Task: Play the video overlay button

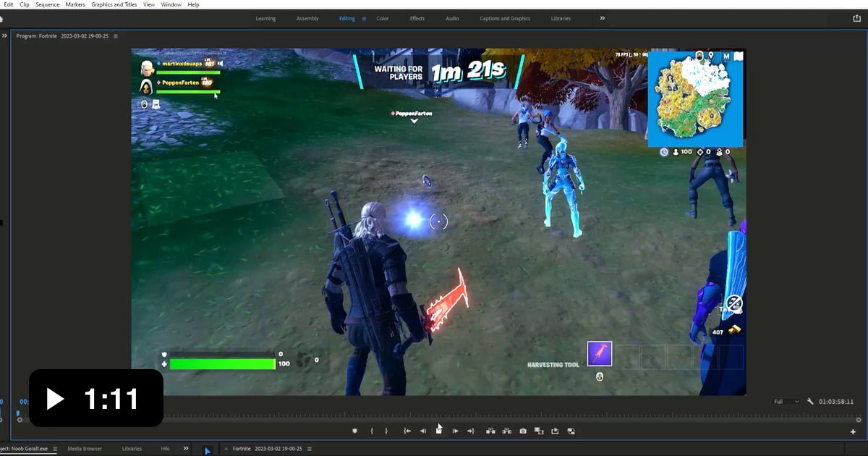Action: (x=95, y=398)
